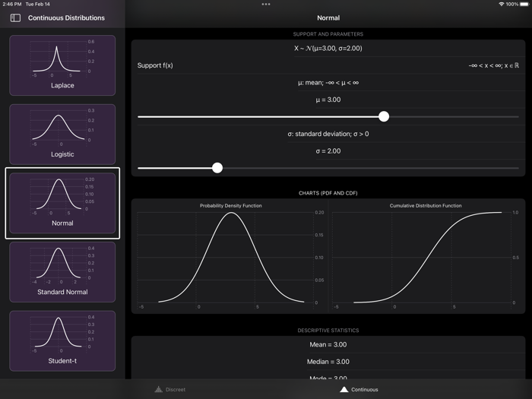Switch to the Discreet tab
This screenshot has height=399, width=532.
(170, 389)
